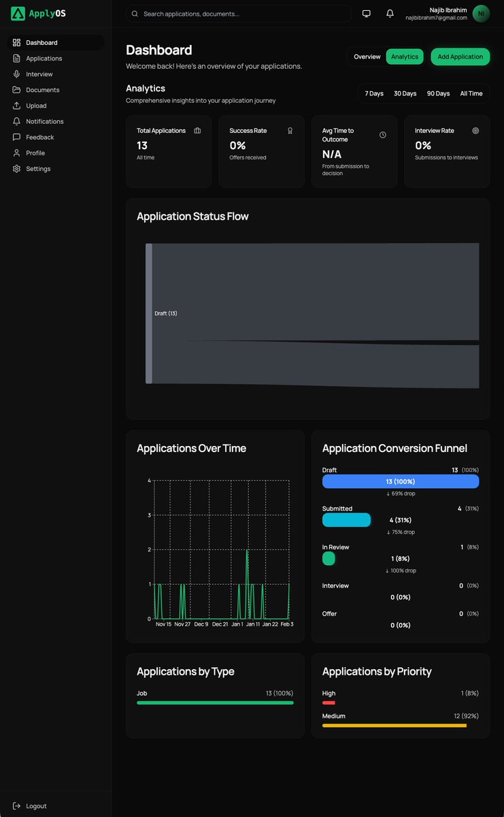The width and height of the screenshot is (504, 817).
Task: Click the red High priority bar
Action: (x=329, y=703)
